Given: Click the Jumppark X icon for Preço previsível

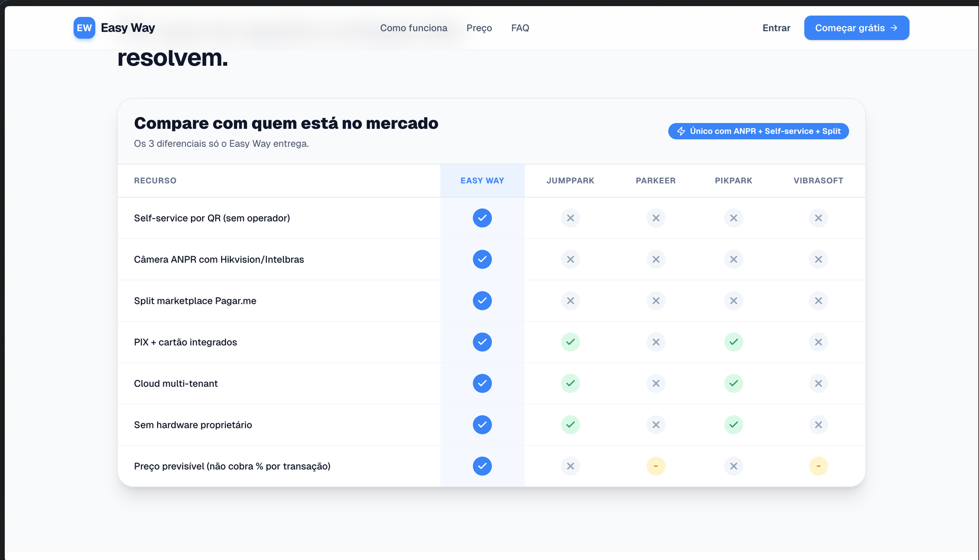Looking at the screenshot, I should [570, 466].
